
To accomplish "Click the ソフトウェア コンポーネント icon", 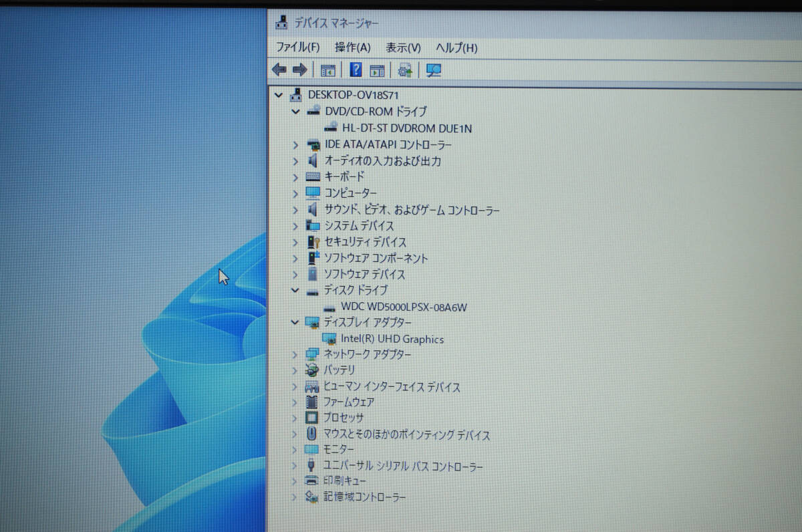I will click(x=313, y=258).
